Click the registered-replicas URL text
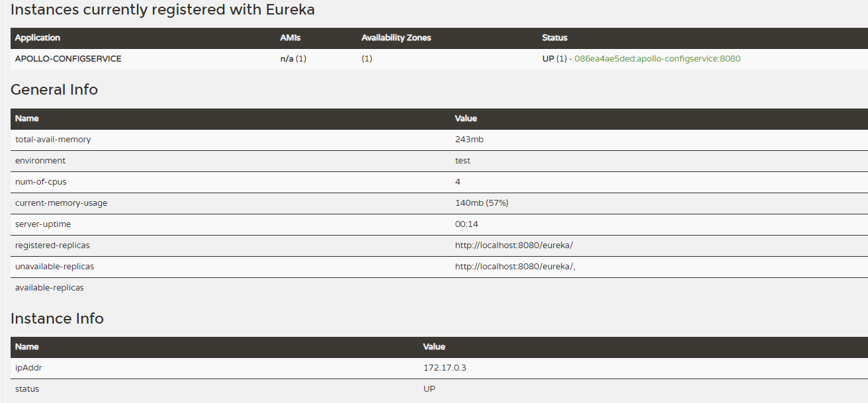The width and height of the screenshot is (868, 403). tap(514, 246)
